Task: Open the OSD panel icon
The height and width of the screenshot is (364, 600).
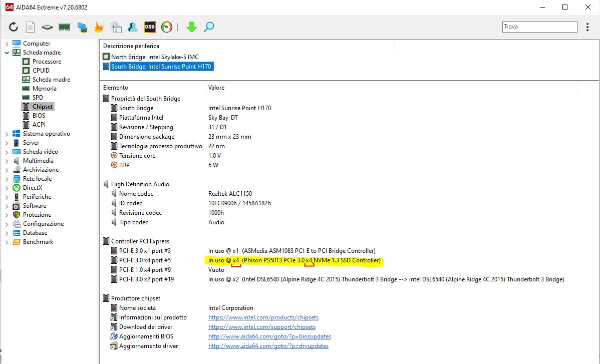Action: tap(150, 27)
